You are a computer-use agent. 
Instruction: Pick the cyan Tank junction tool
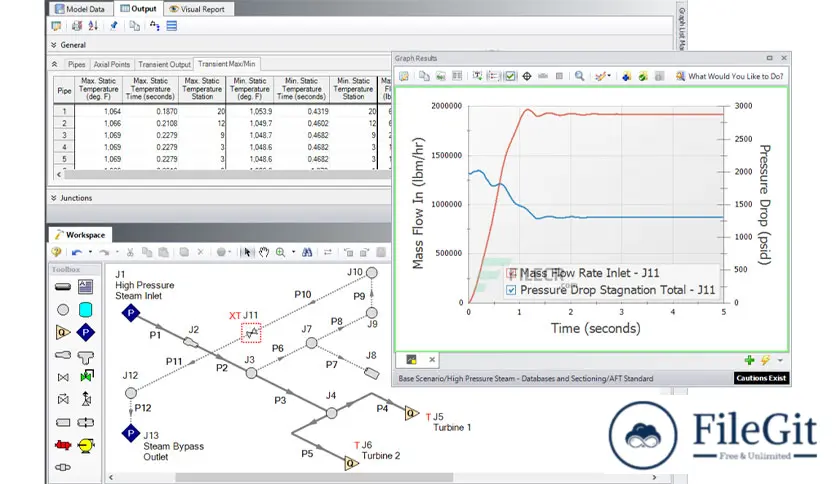[85, 310]
